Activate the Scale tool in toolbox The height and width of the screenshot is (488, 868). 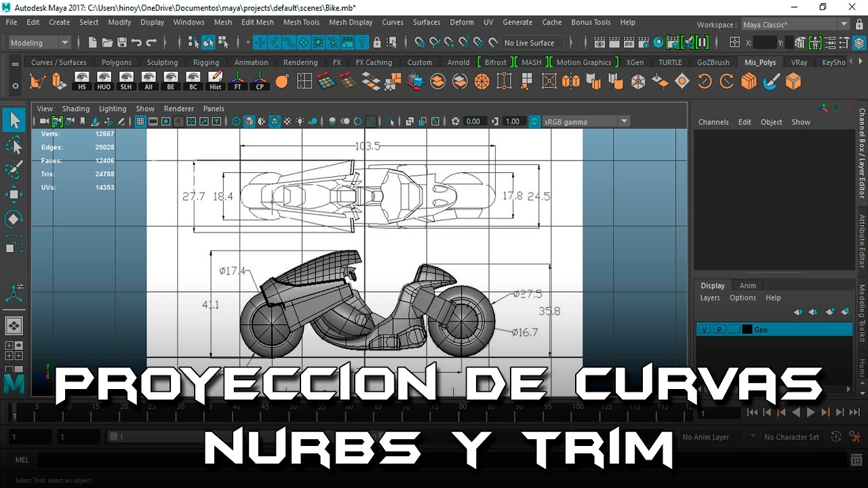tap(14, 243)
